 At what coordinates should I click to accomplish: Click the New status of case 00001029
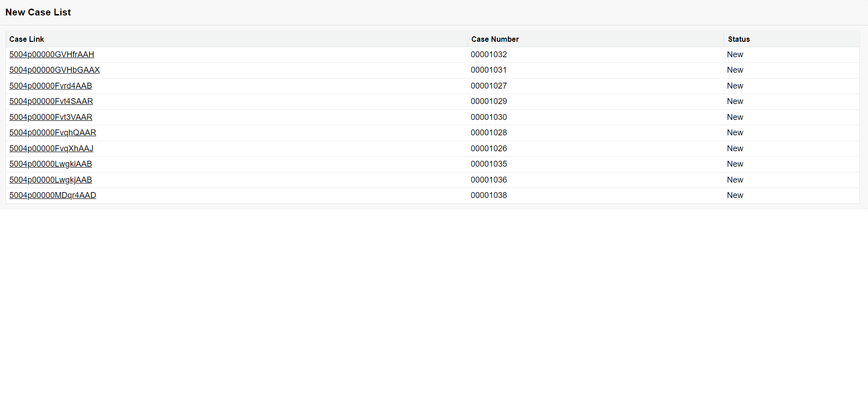(735, 101)
